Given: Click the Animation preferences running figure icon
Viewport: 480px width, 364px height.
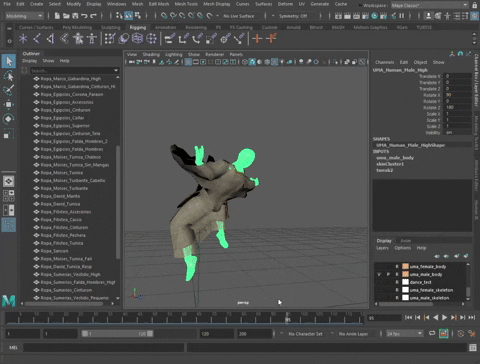Looking at the screenshot, I should click(x=472, y=333).
